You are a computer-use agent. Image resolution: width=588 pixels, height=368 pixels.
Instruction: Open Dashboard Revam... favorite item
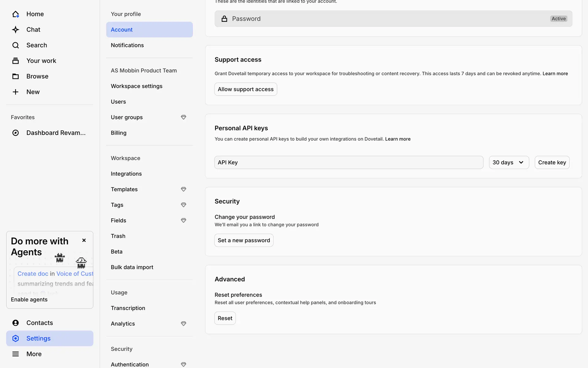(56, 133)
